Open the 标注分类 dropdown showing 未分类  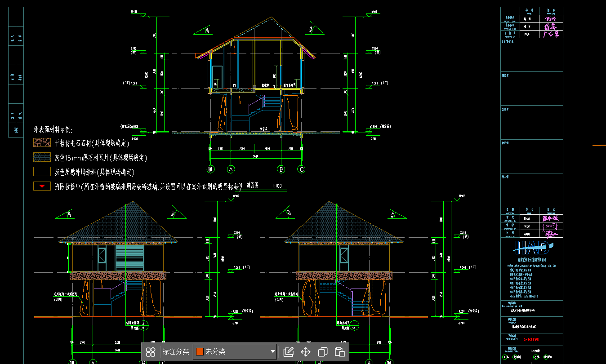235,352
